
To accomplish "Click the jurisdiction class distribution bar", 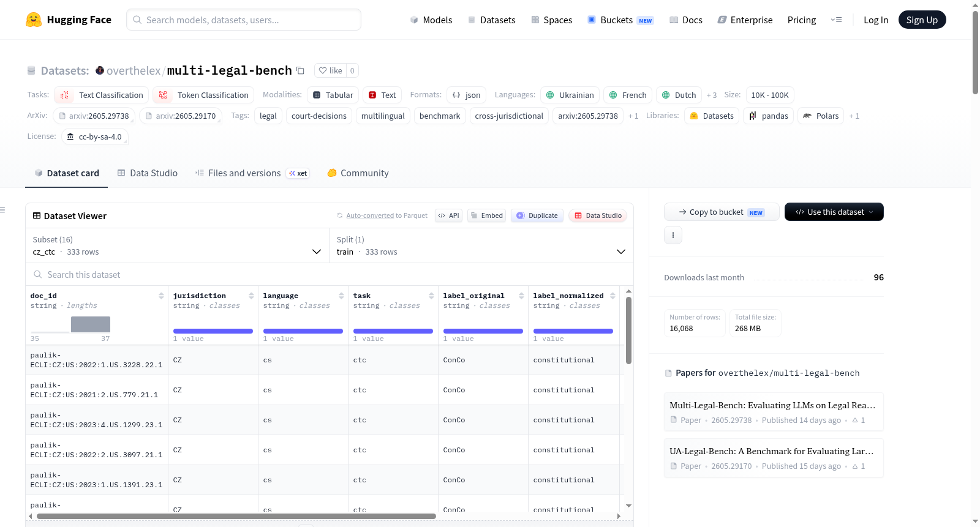I will (213, 331).
